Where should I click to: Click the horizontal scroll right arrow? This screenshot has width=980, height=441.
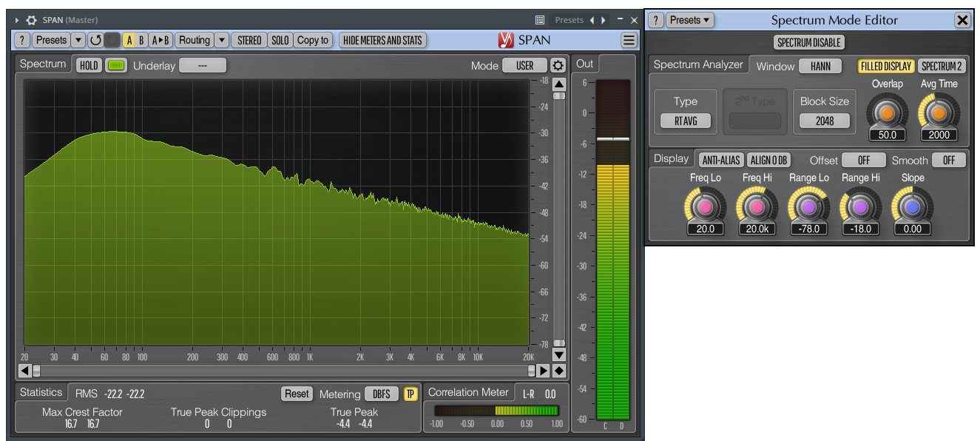click(543, 371)
